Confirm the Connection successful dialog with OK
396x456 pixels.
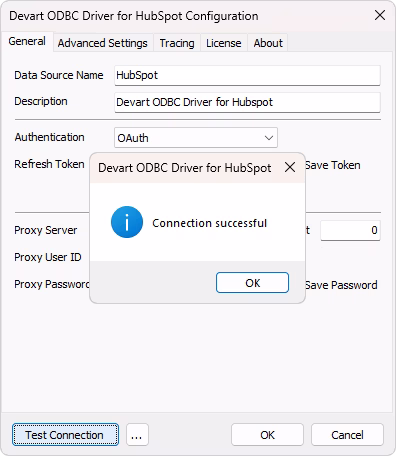pos(252,283)
